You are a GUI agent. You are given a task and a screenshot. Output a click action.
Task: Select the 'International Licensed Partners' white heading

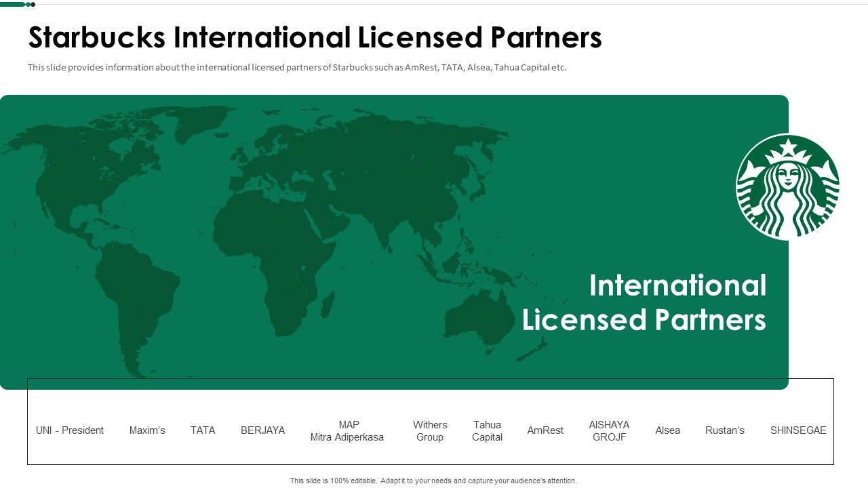pyautogui.click(x=644, y=302)
